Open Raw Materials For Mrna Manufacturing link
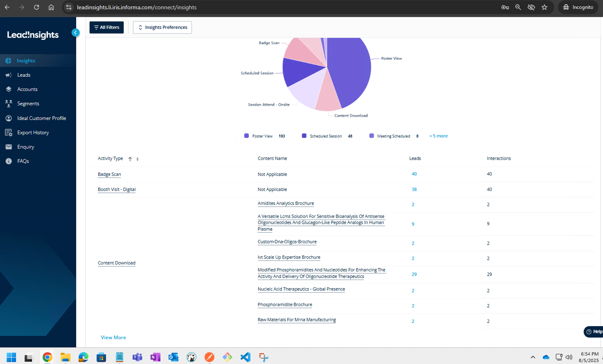Viewport: 603px width, 364px height. point(297,320)
